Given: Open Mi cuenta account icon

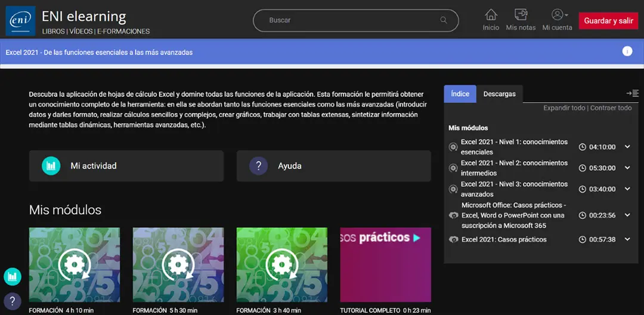Looking at the screenshot, I should (x=558, y=15).
